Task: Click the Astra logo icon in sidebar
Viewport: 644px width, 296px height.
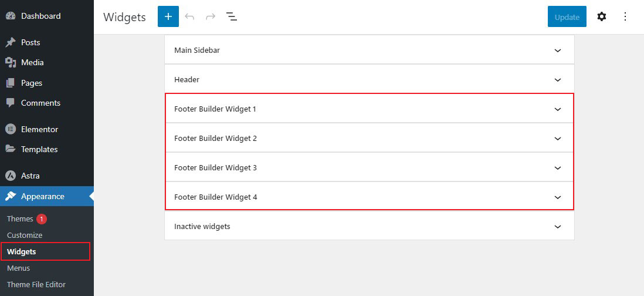Action: (11, 176)
